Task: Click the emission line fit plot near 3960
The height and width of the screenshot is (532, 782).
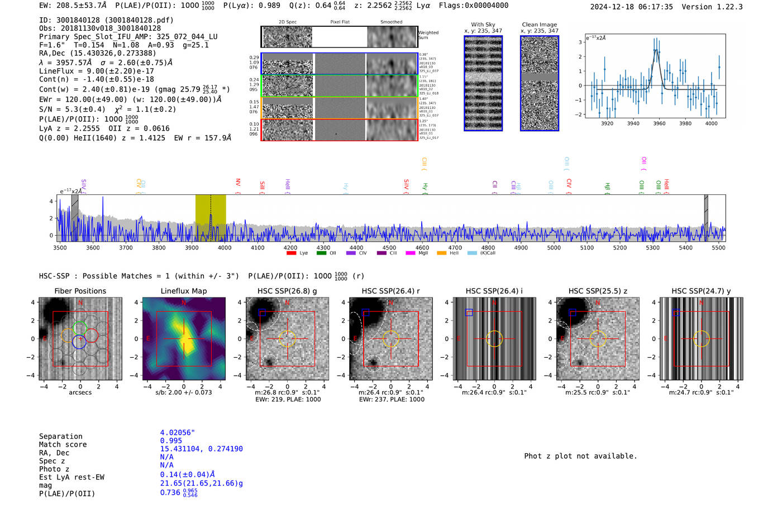Action: (x=655, y=76)
